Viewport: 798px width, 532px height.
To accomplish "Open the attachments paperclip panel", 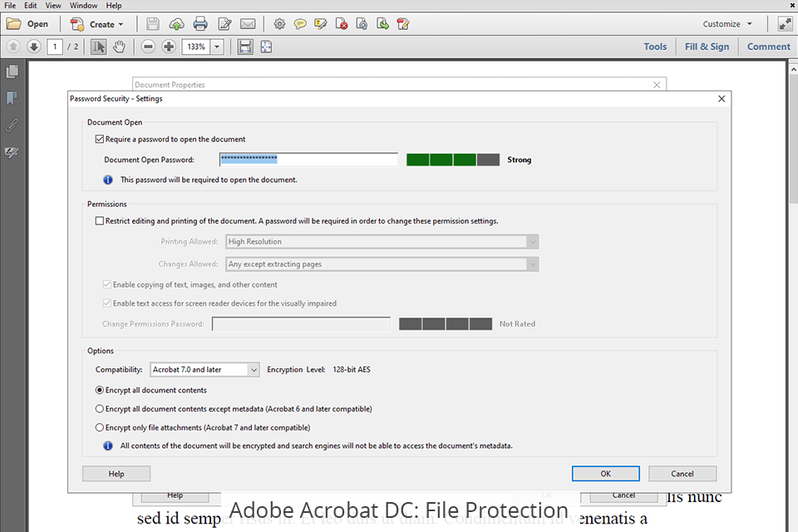I will pos(12,125).
